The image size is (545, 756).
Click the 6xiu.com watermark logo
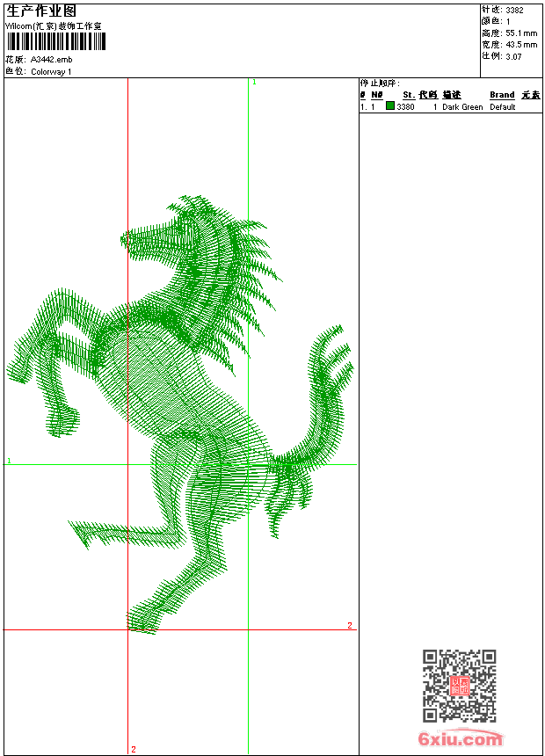point(460,739)
